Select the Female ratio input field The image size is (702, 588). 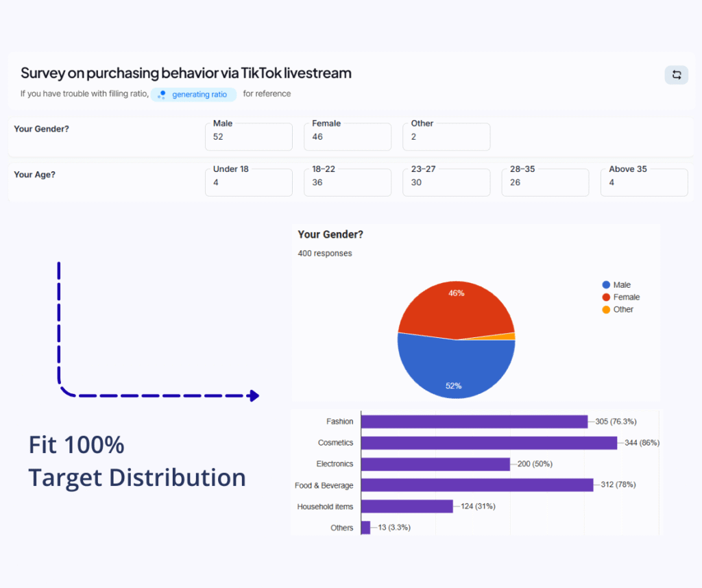(x=347, y=137)
